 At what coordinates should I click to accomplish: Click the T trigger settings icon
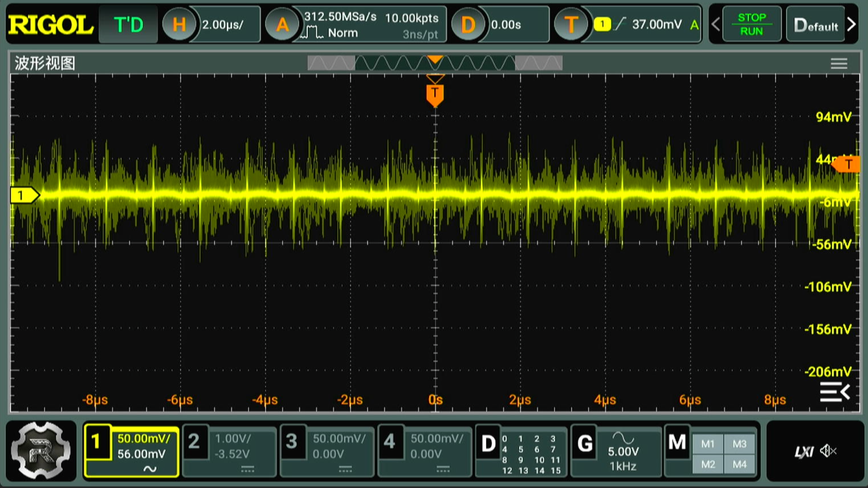pos(571,24)
